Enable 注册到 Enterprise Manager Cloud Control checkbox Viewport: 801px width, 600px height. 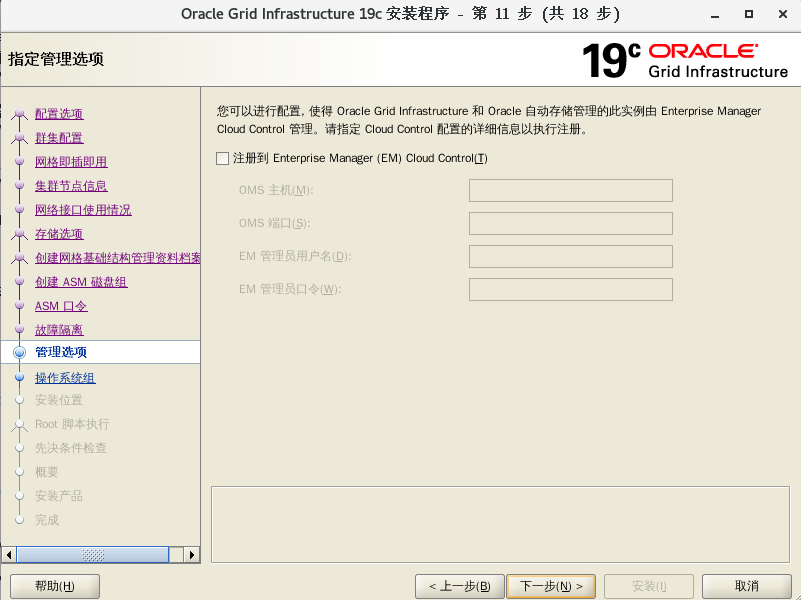coord(222,158)
